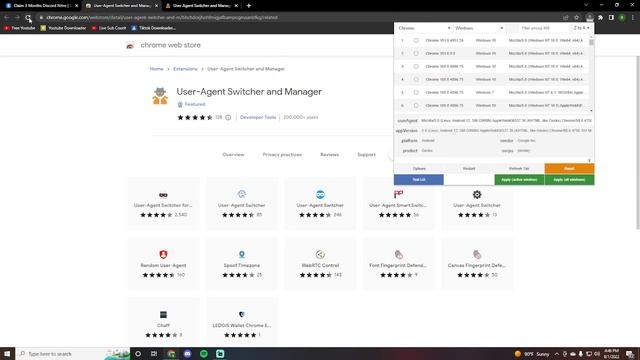Open the Z to A sort dropdown
The width and height of the screenshot is (640, 360).
click(581, 28)
